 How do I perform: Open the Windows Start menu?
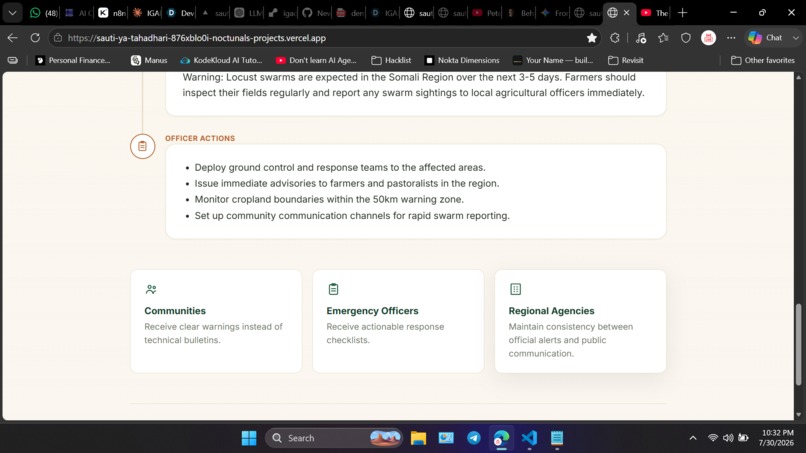(249, 438)
